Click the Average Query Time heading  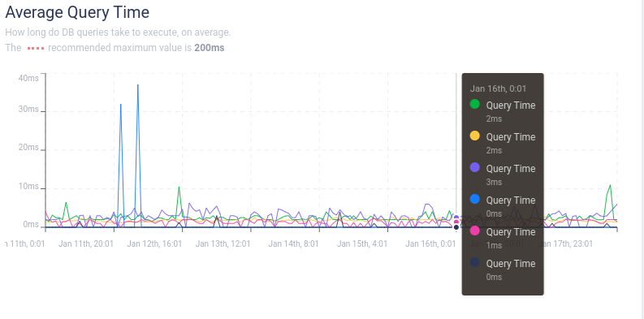click(77, 12)
